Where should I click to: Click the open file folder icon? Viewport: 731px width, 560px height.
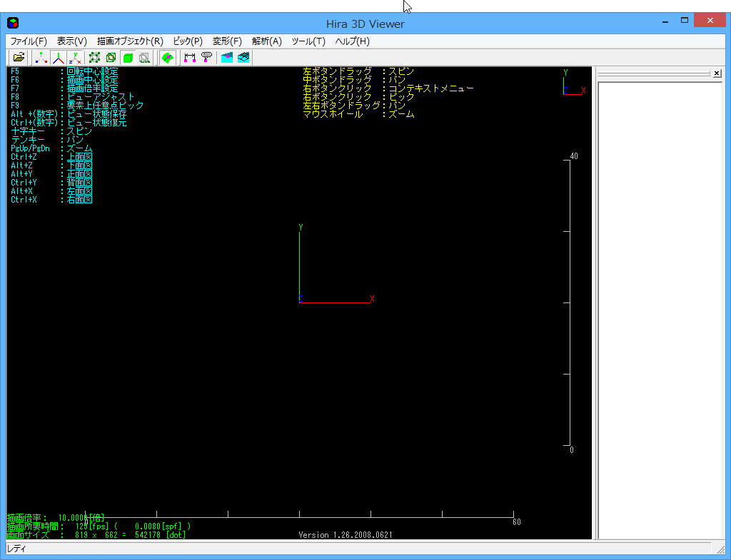tap(19, 58)
